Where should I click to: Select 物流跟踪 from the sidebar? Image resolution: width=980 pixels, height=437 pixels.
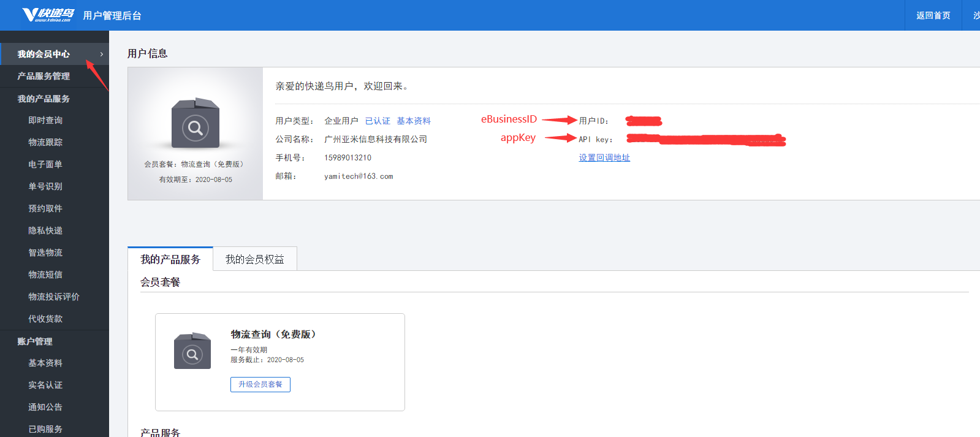pyautogui.click(x=45, y=142)
